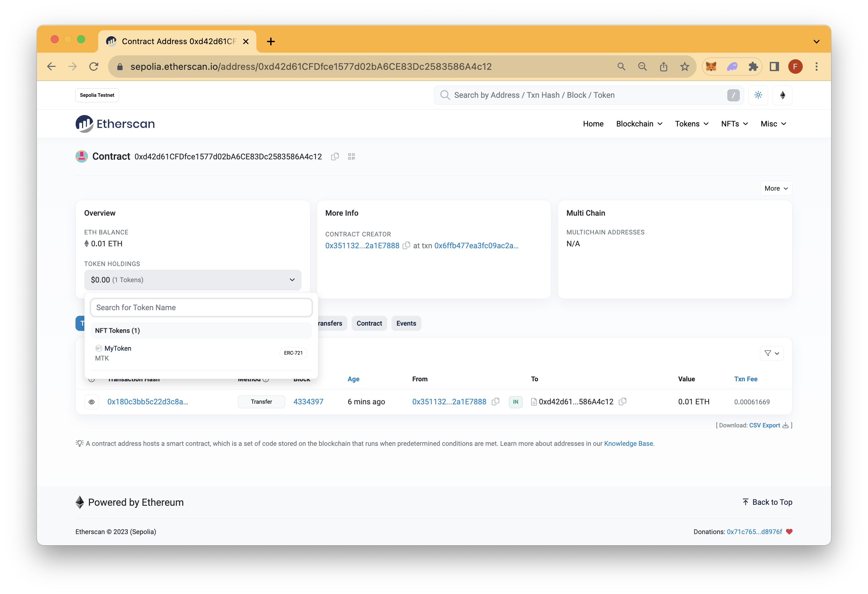Click the browser forward arrow
The image size is (868, 594).
click(72, 67)
